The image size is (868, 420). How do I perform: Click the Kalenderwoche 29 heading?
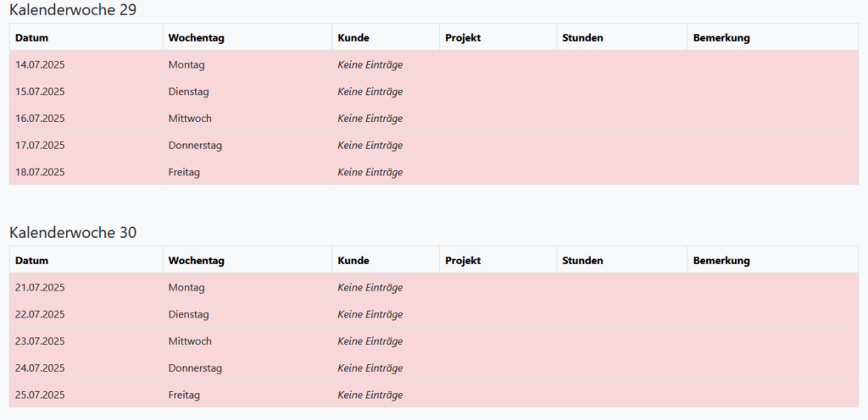tap(73, 10)
